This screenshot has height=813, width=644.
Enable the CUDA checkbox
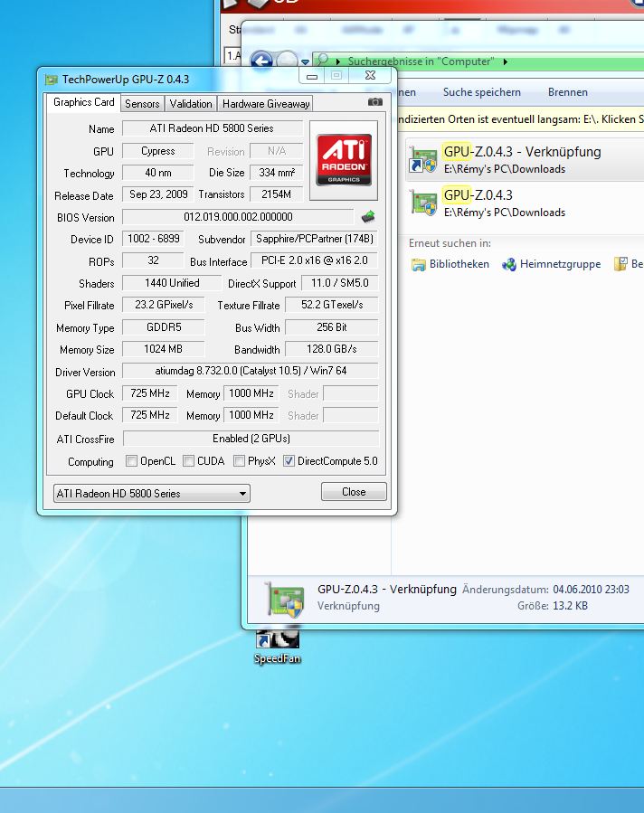pyautogui.click(x=189, y=461)
